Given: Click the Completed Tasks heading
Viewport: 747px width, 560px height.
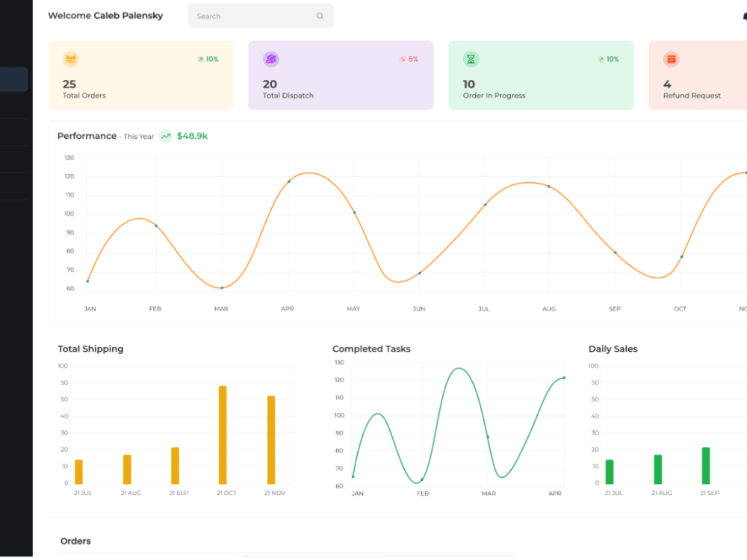Looking at the screenshot, I should [371, 349].
